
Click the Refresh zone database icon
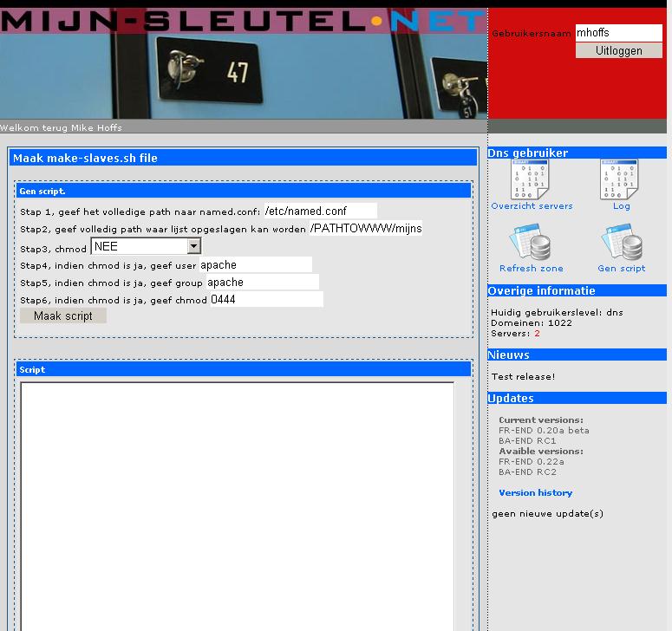530,242
